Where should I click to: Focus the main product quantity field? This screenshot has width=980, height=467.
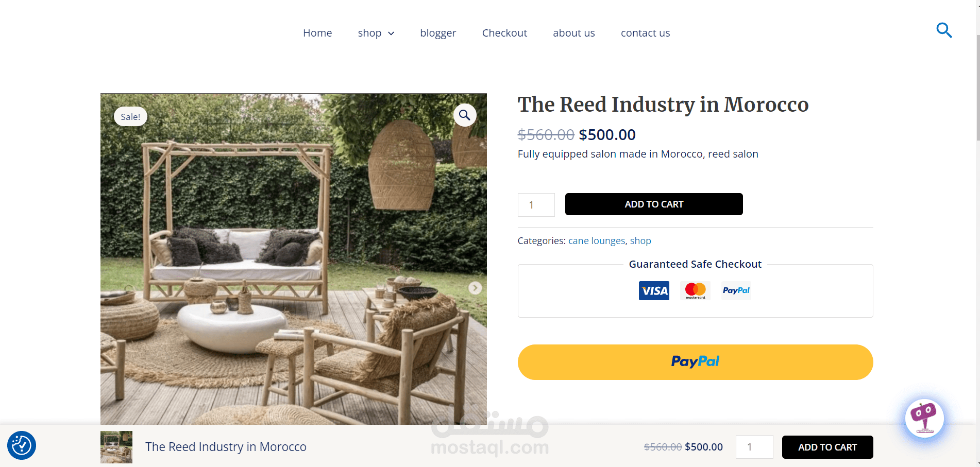coord(536,205)
